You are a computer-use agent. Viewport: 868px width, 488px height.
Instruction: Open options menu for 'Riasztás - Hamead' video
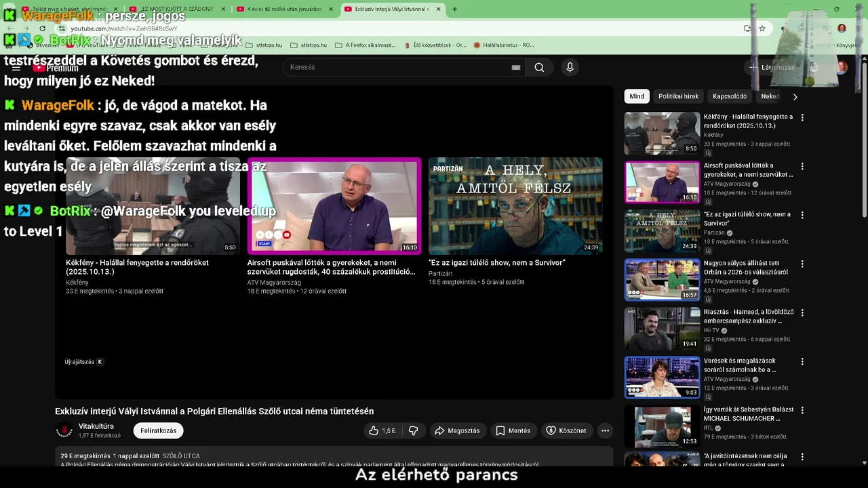802,312
